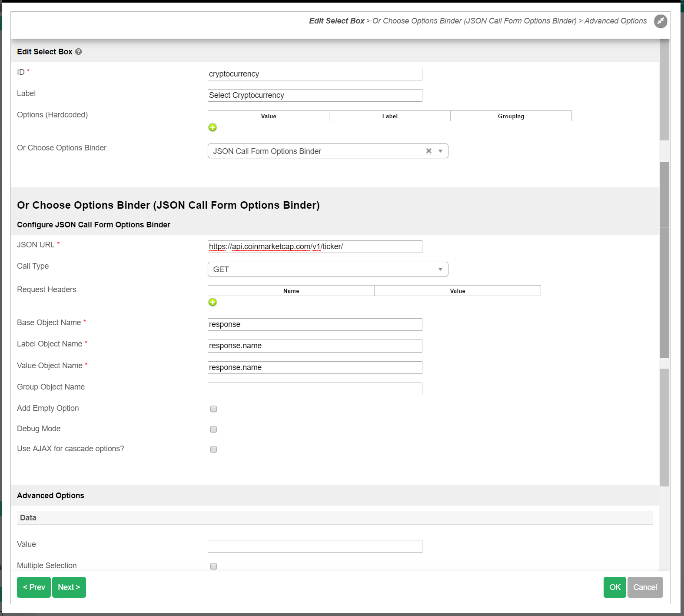Edit the Label field Select Cryptocurrency
This screenshot has width=684, height=616.
pos(315,95)
